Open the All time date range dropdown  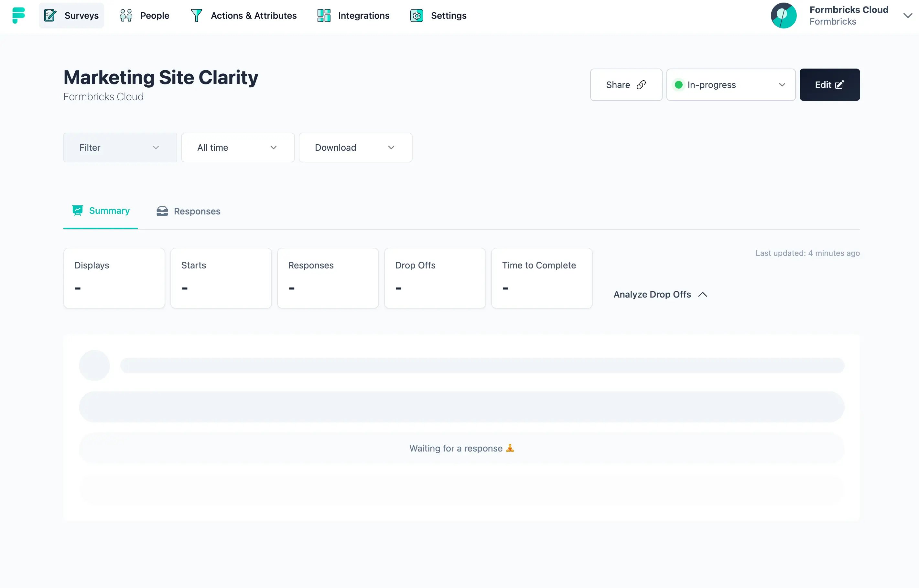(x=238, y=147)
